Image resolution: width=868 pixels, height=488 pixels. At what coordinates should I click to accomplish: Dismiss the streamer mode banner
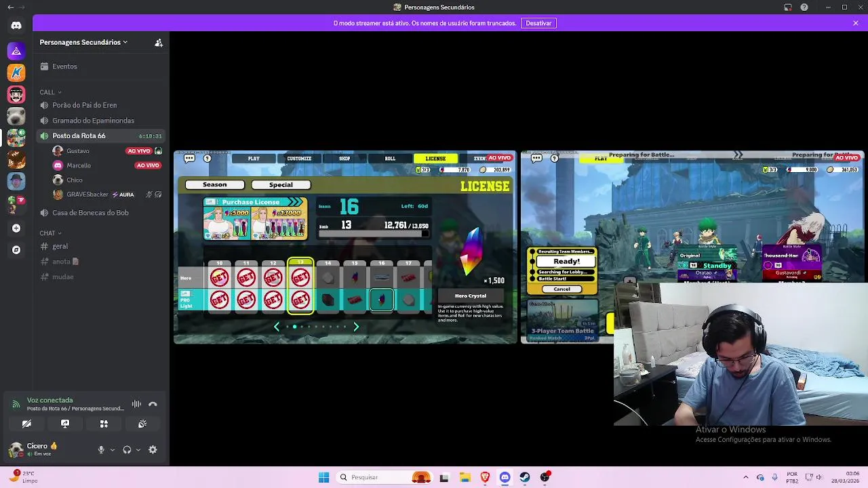click(856, 23)
